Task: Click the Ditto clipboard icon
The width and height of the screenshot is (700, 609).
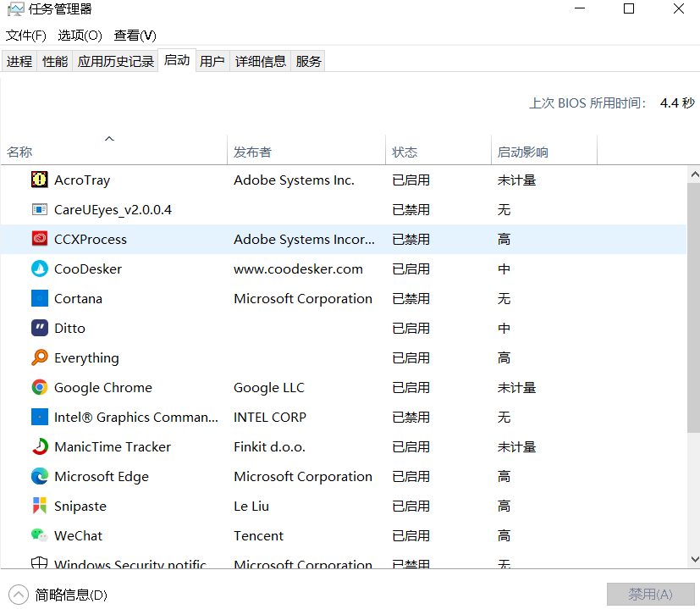Action: point(39,328)
